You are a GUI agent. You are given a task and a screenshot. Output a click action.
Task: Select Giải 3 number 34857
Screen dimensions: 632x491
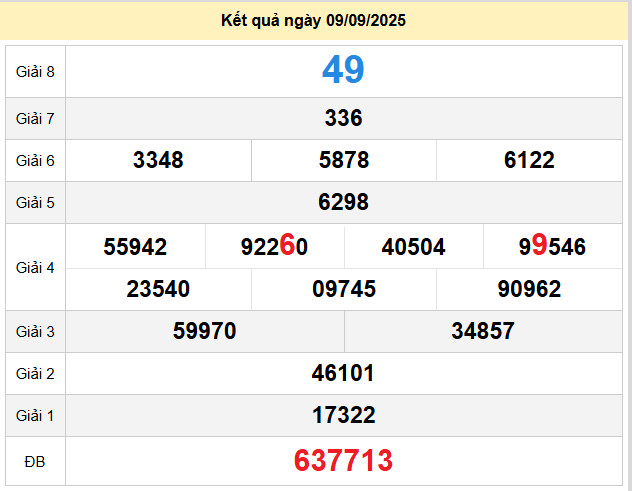pyautogui.click(x=483, y=331)
